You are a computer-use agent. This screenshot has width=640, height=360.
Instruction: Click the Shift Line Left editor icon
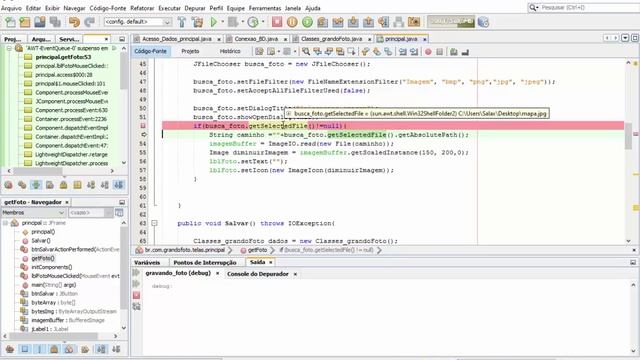[403, 52]
